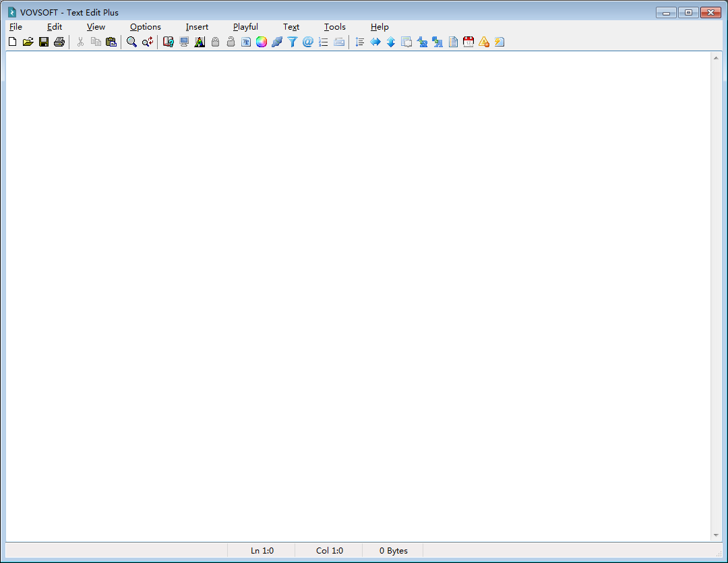Open the Edit menu

tap(55, 27)
